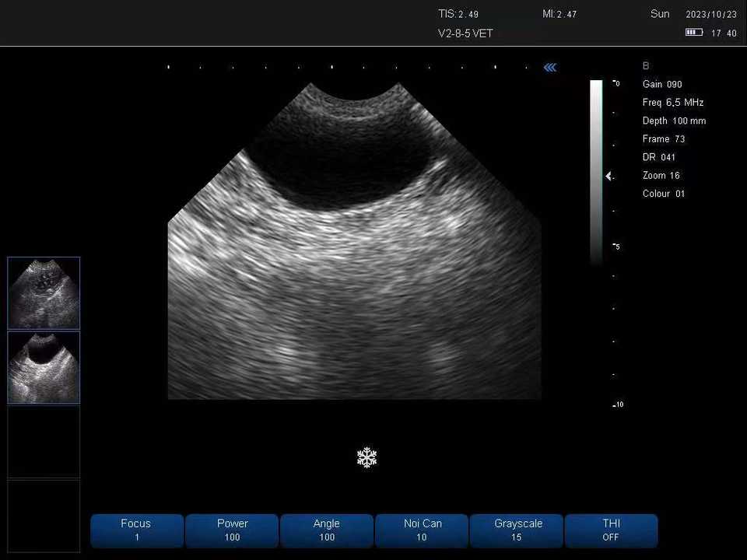The height and width of the screenshot is (560, 747).
Task: Open the second saved ultrasound thumbnail
Action: point(44,367)
